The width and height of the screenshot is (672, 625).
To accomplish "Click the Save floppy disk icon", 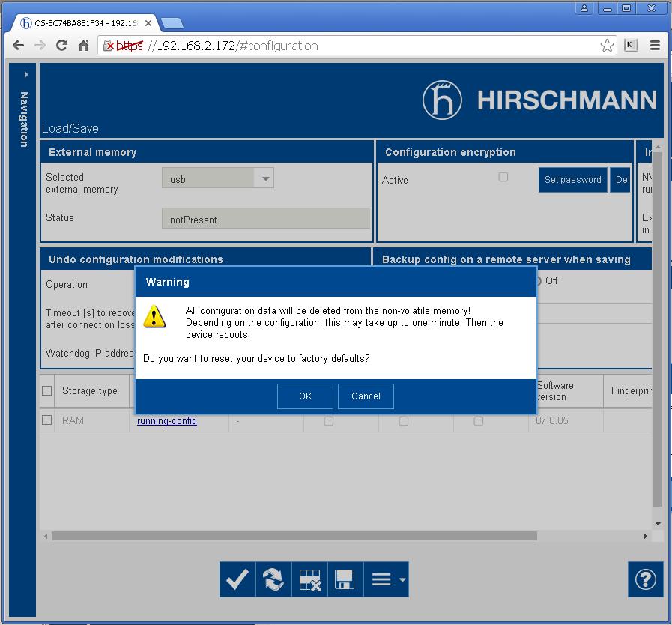I will pyautogui.click(x=345, y=579).
